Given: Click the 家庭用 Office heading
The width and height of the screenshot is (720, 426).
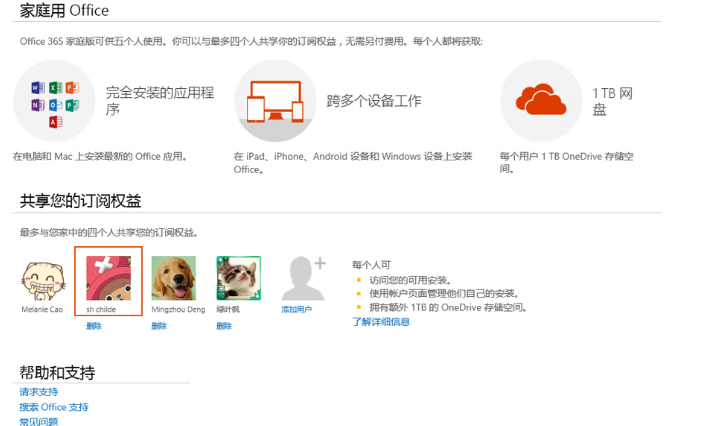Looking at the screenshot, I should click(64, 11).
